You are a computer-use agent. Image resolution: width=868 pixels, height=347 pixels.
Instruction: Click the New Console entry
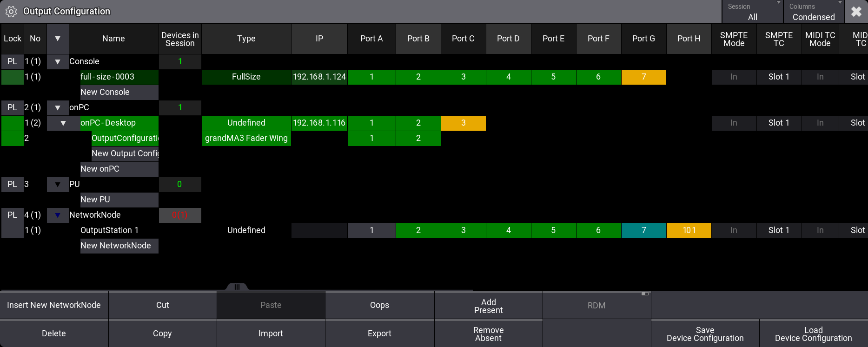[x=119, y=92]
